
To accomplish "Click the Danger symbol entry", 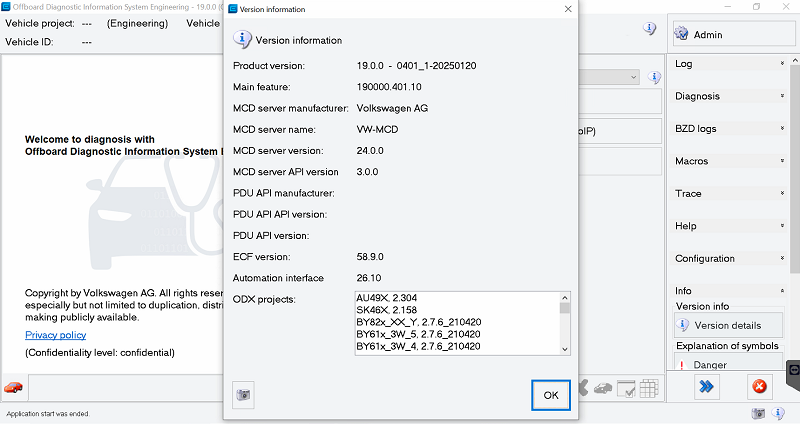I will (x=728, y=364).
